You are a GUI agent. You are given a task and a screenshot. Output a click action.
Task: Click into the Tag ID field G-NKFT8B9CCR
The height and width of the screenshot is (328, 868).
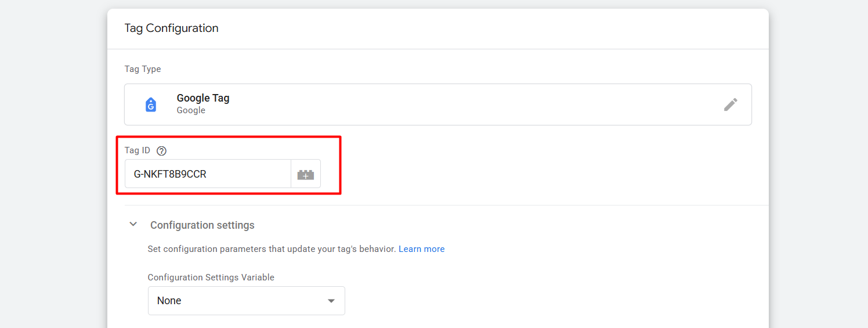click(208, 174)
